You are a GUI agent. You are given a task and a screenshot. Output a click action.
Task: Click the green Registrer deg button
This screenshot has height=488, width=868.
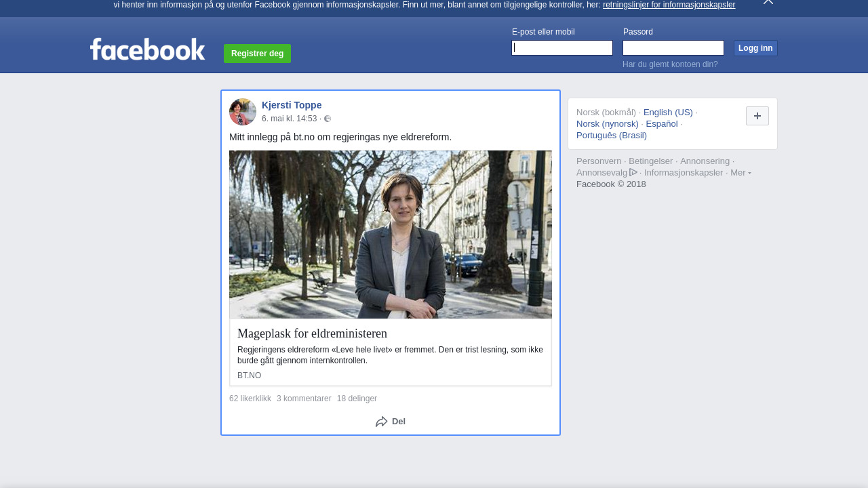257,54
